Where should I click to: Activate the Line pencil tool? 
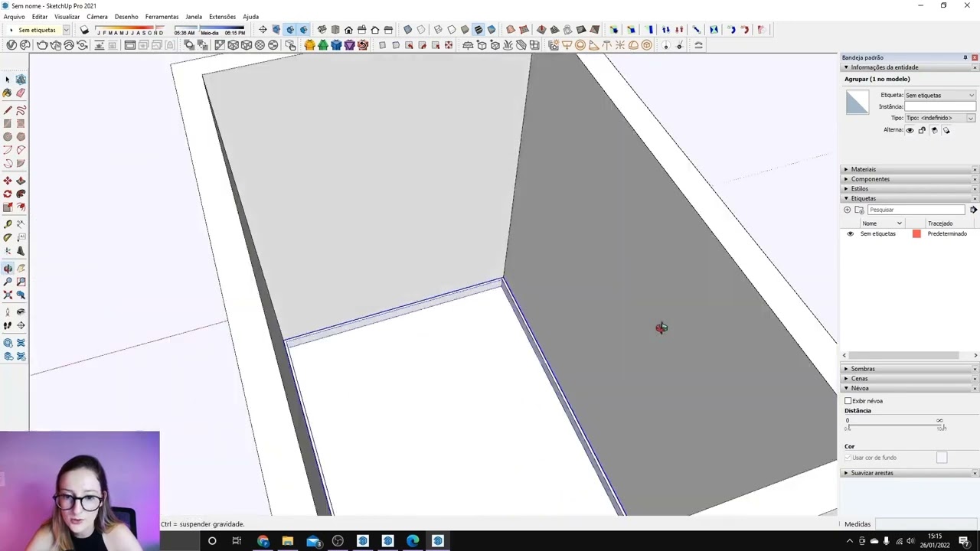[8, 110]
